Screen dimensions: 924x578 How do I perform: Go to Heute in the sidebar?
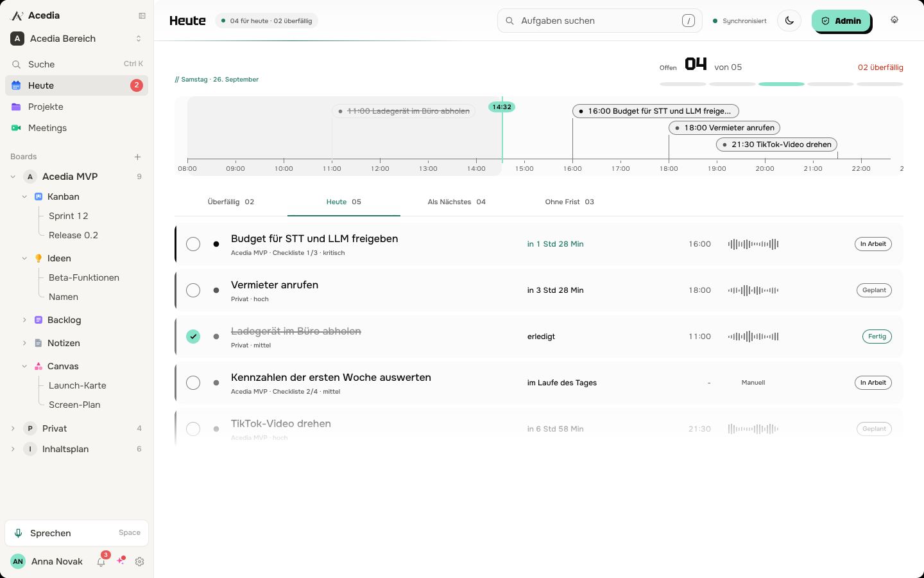(x=77, y=85)
